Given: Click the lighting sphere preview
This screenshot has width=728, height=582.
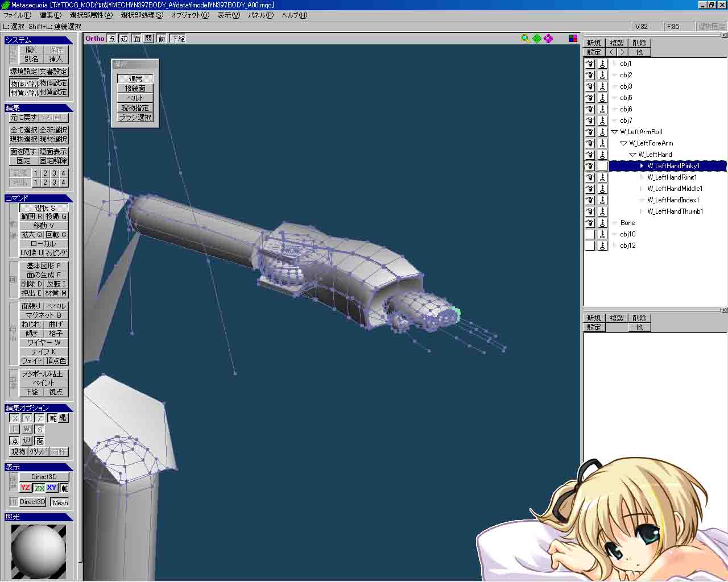Looking at the screenshot, I should point(39,550).
